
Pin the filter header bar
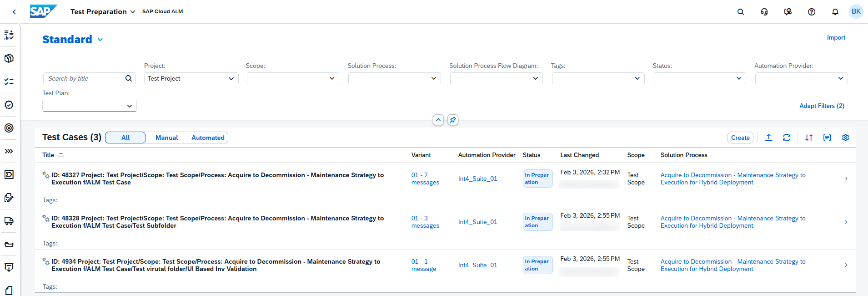pos(453,120)
